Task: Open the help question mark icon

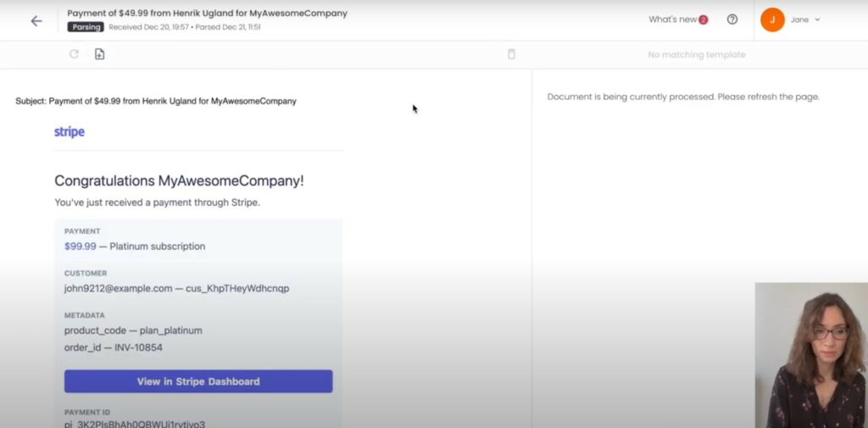Action: 732,19
